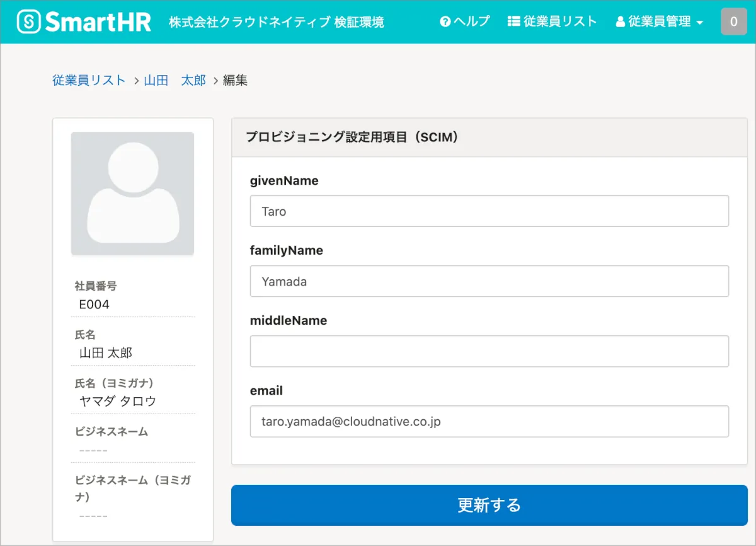Click the person icon beside 従業員管理
This screenshot has height=546, width=756.
[620, 22]
